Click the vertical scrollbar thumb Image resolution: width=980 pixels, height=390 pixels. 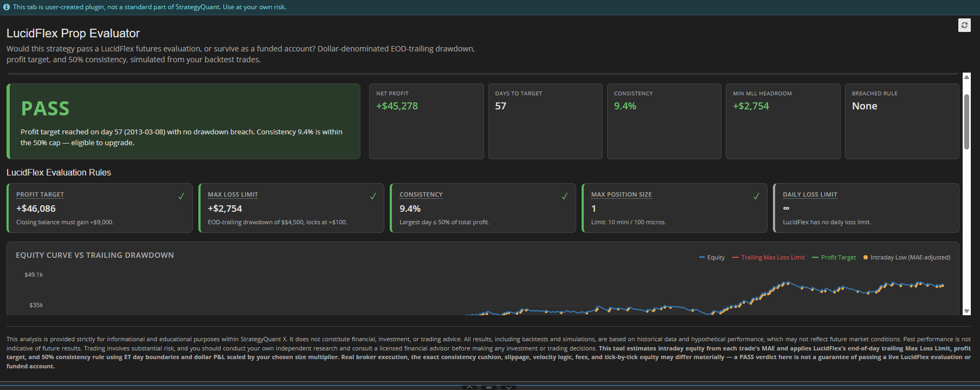coord(966,122)
